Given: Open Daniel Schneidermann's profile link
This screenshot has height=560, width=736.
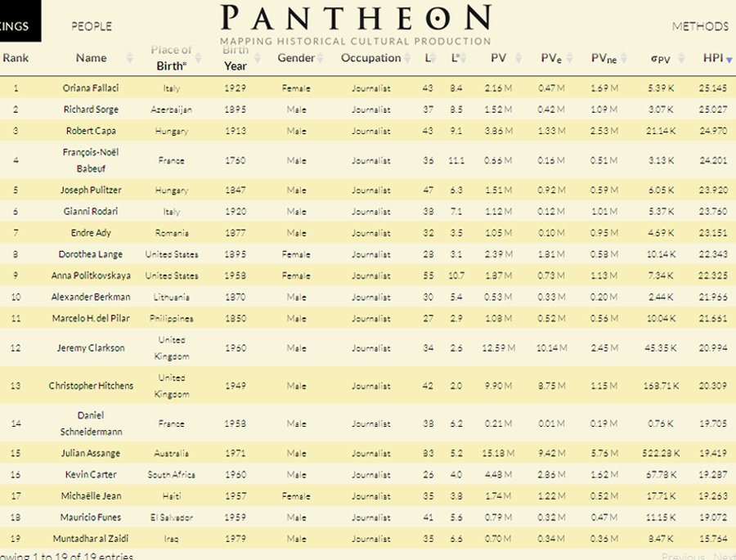Looking at the screenshot, I should click(x=91, y=423).
